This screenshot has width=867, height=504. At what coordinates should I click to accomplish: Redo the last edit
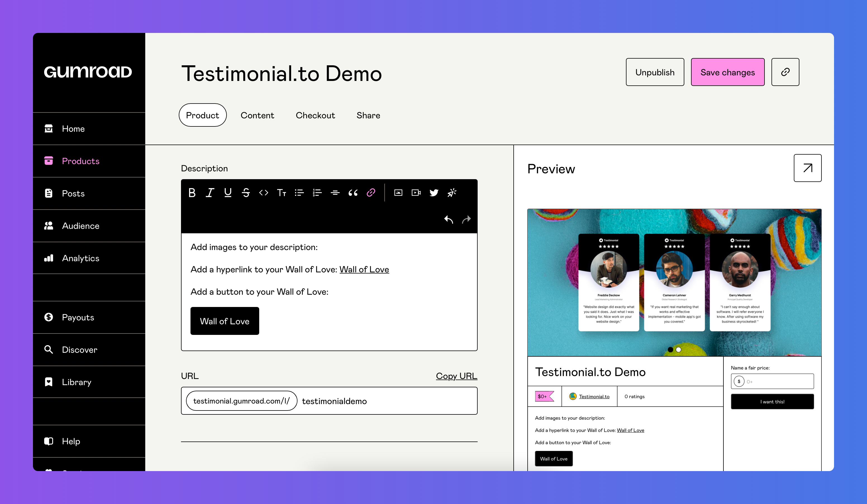tap(466, 219)
